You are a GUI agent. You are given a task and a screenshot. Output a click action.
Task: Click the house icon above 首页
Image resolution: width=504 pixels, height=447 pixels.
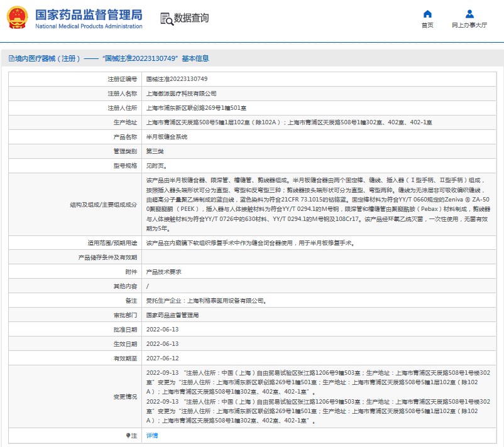click(x=427, y=14)
